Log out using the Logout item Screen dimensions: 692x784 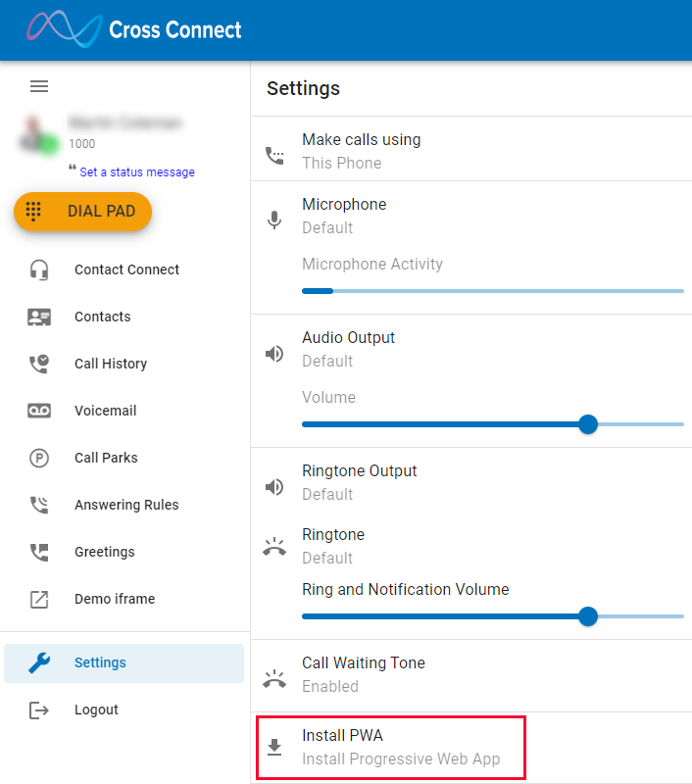click(x=96, y=710)
